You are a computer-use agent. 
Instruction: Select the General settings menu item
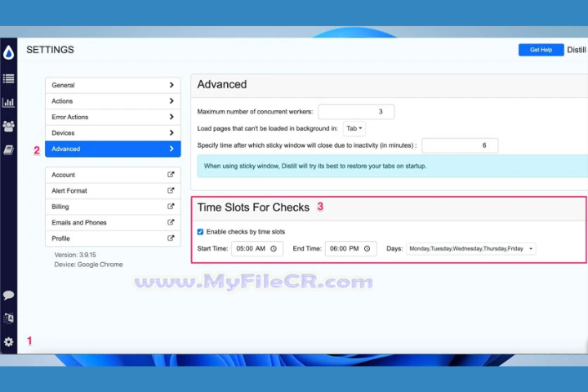point(113,85)
